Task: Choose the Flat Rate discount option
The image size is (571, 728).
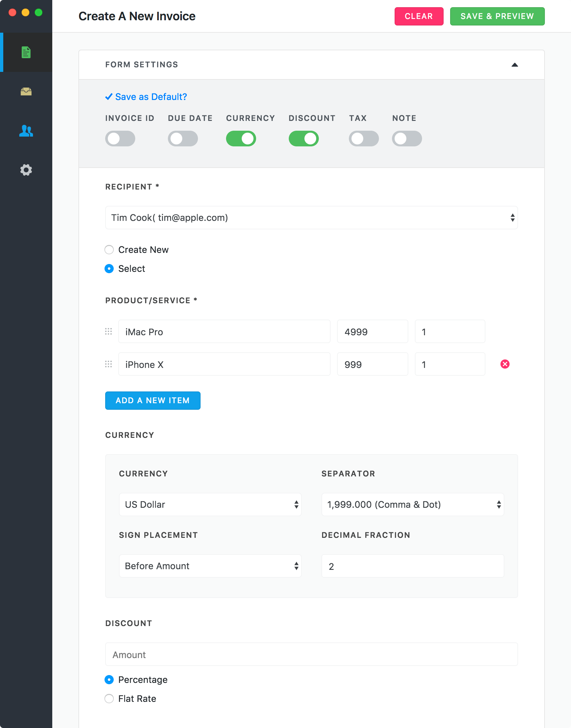Action: point(109,699)
